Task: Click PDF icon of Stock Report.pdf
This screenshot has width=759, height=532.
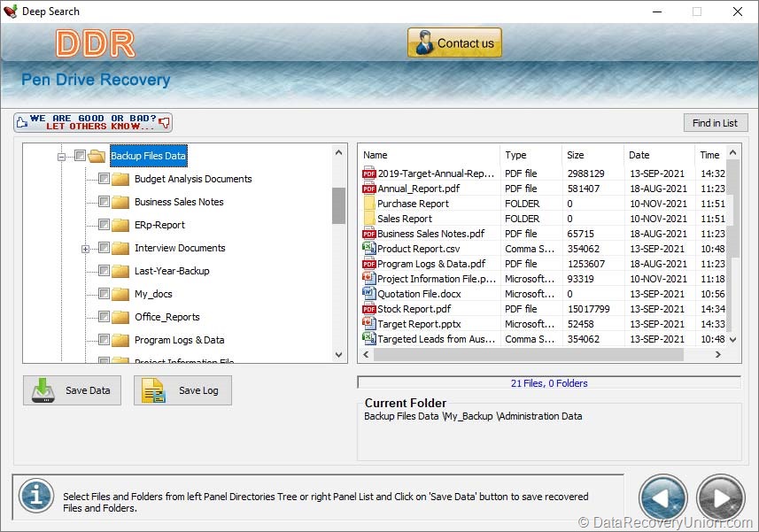Action: click(369, 309)
